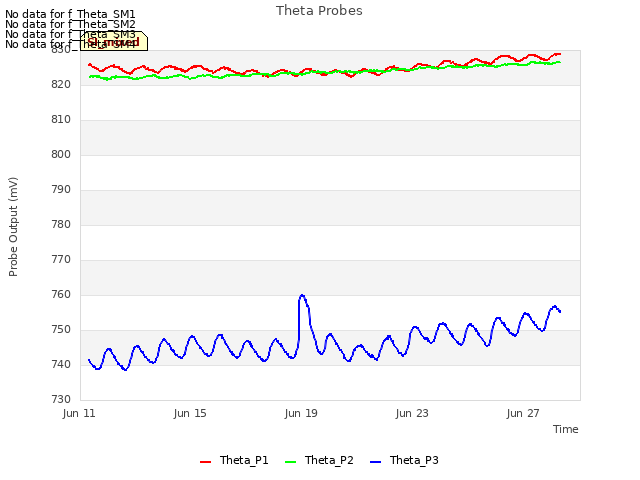Click the start of the green Theta_P2 line
This screenshot has height=480, width=640.
pos(90,77)
